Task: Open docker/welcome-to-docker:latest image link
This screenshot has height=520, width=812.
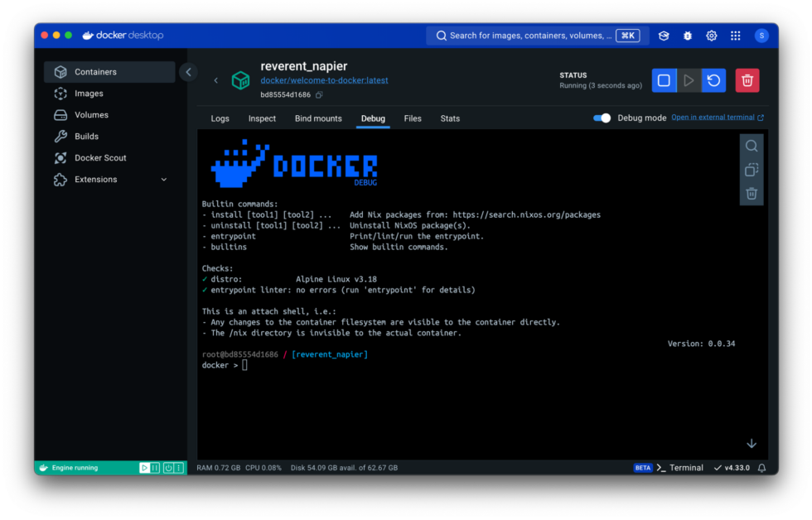Action: pos(322,82)
